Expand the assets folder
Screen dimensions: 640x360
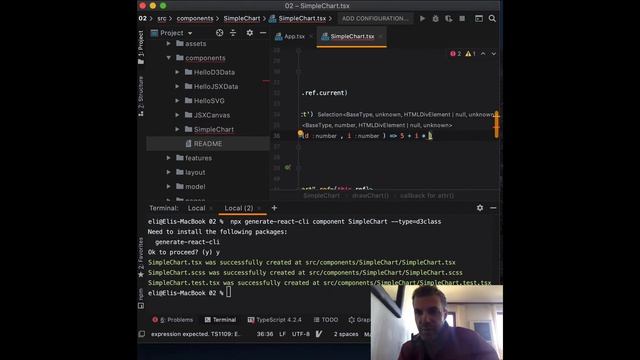tap(169, 43)
